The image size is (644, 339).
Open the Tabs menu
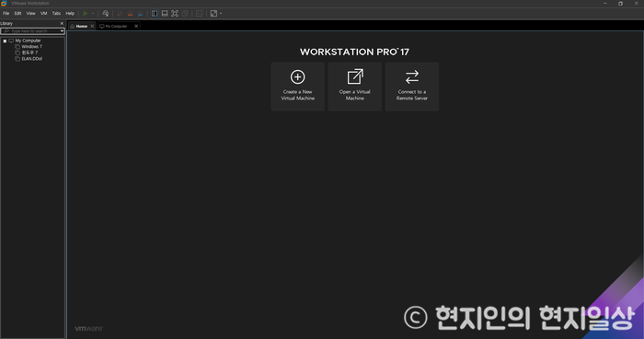pos(56,13)
